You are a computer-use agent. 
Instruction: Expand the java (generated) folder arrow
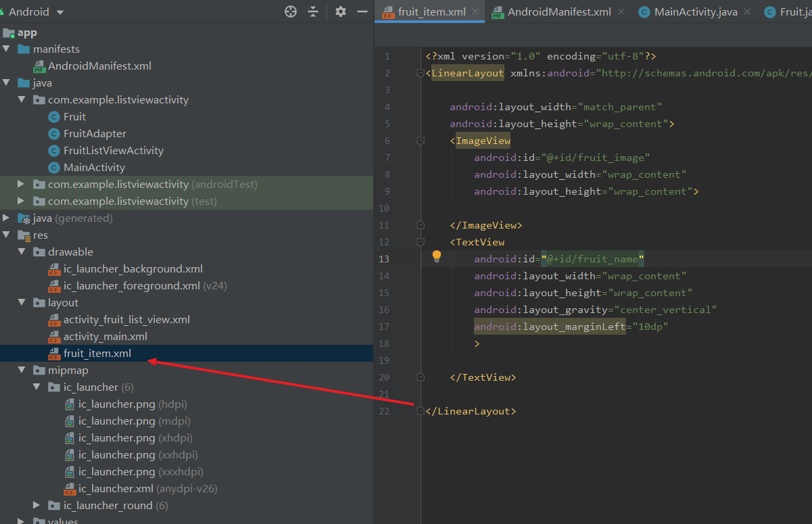click(x=7, y=218)
